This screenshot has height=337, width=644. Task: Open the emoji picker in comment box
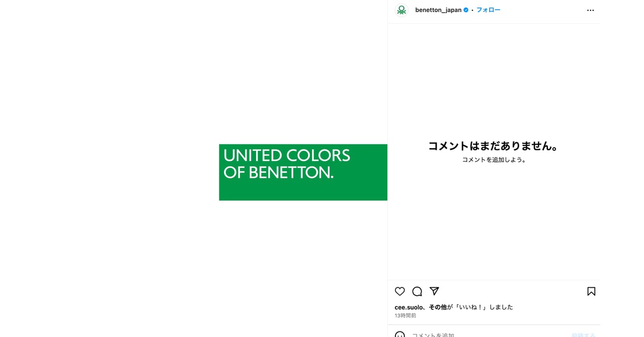pos(399,334)
